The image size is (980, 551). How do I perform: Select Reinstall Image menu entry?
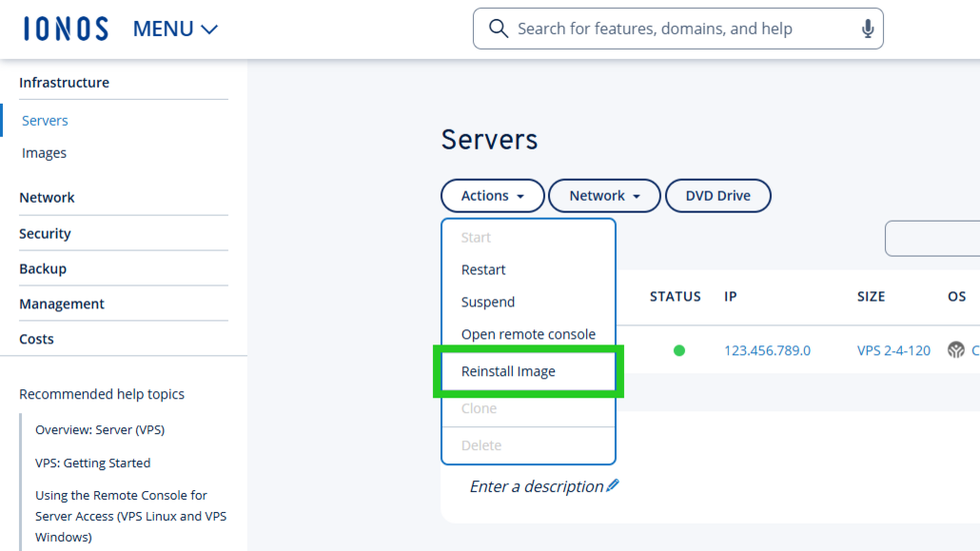pos(528,371)
